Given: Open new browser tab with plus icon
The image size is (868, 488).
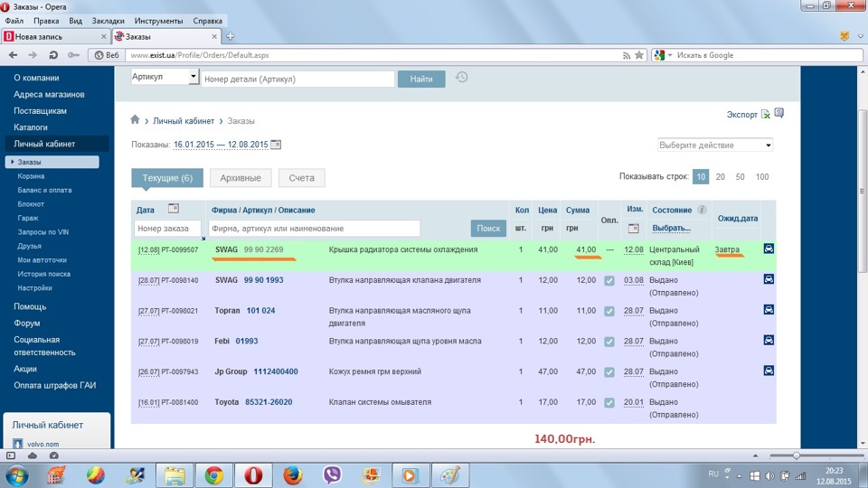Looking at the screenshot, I should [231, 36].
